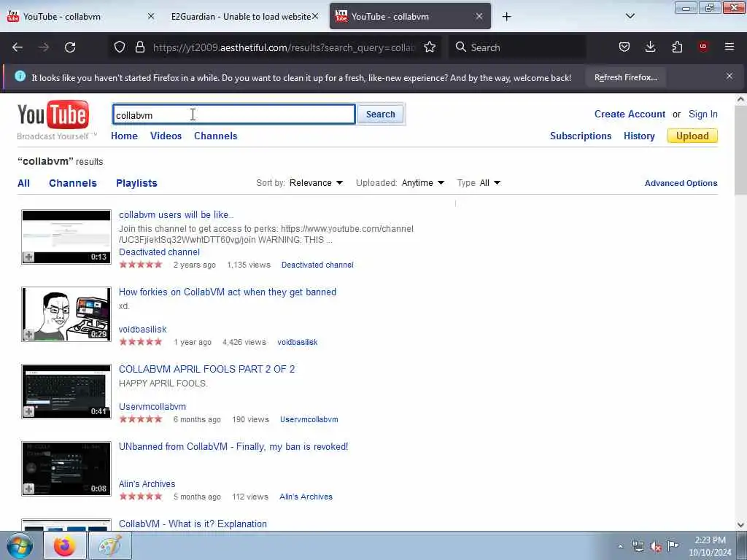
Task: Open the UNbanned from CollabVM thumbnail
Action: [66, 469]
